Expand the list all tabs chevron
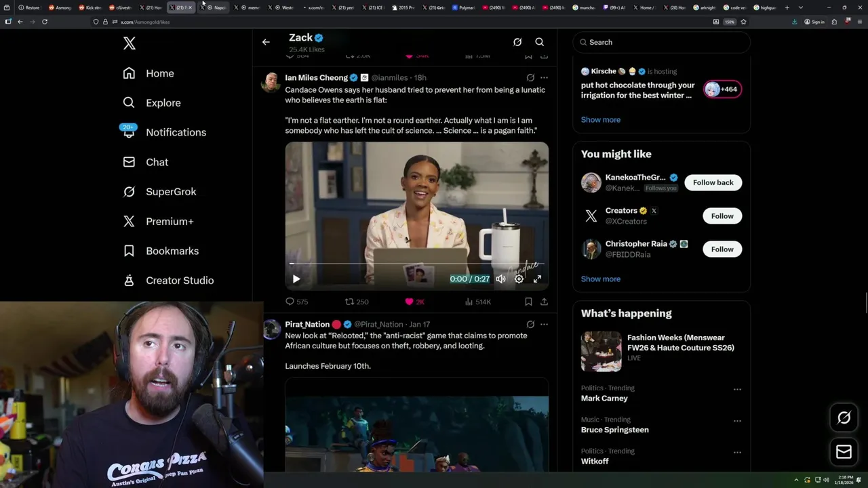 pos(801,7)
